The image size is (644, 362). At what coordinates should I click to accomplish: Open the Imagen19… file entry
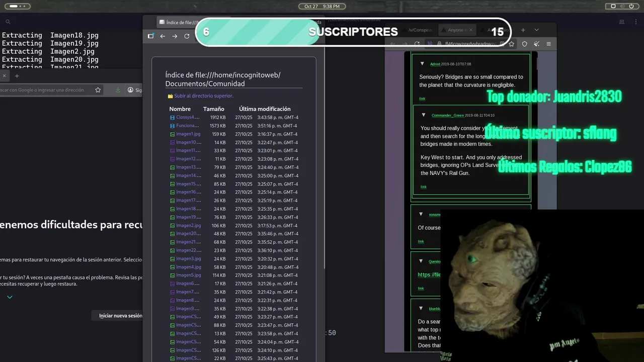[x=189, y=217]
